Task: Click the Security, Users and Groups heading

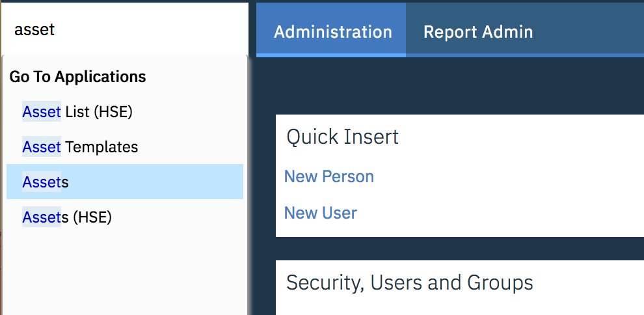Action: click(x=409, y=282)
